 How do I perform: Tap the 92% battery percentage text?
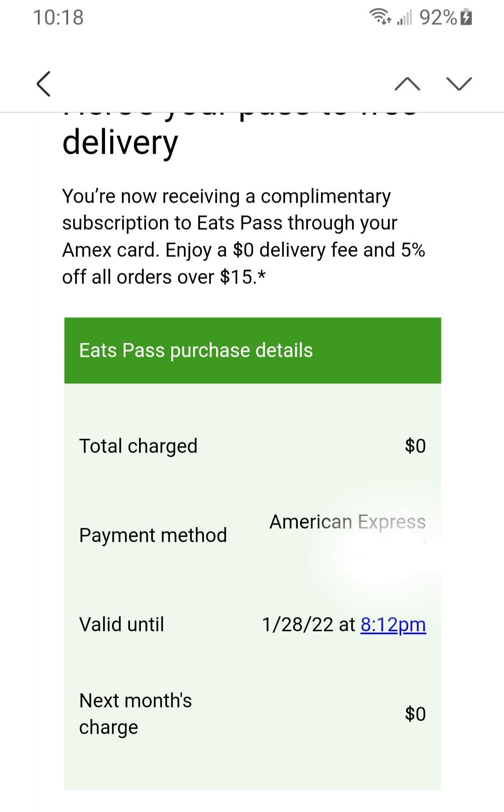(438, 17)
